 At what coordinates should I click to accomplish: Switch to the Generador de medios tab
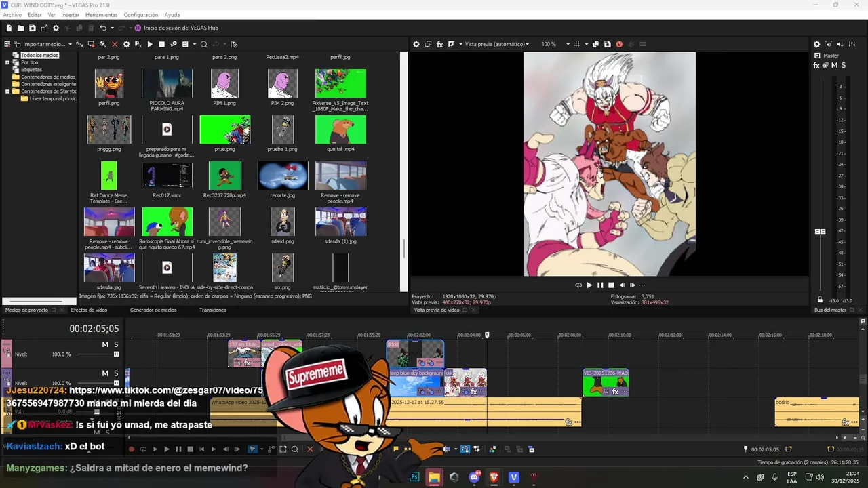coord(153,310)
